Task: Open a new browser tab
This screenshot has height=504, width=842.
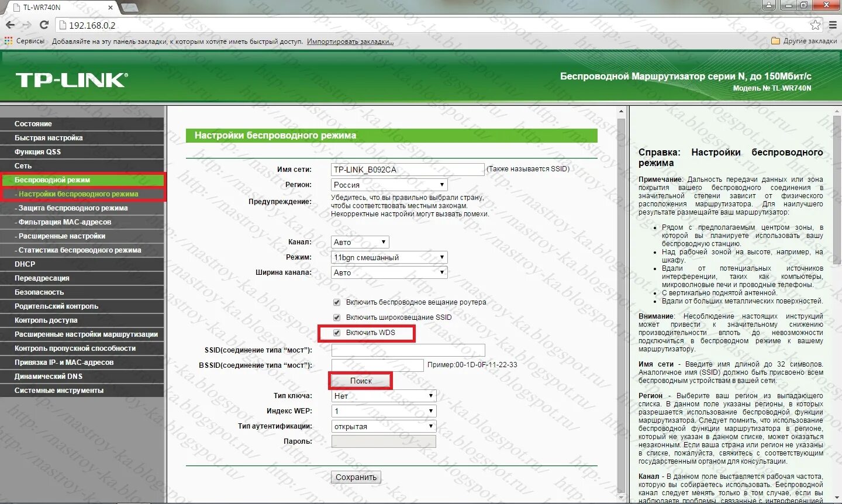Action: point(129,7)
